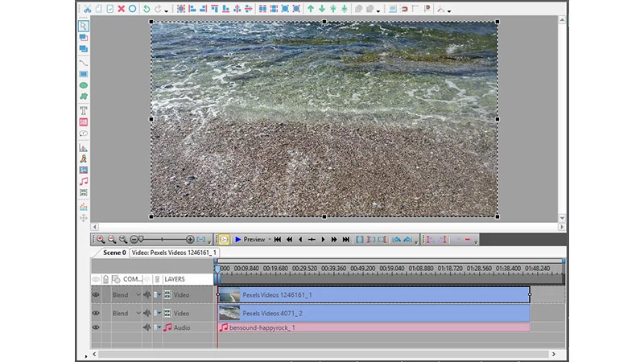Select the Free shape tool
The height and width of the screenshot is (362, 644).
click(x=84, y=97)
